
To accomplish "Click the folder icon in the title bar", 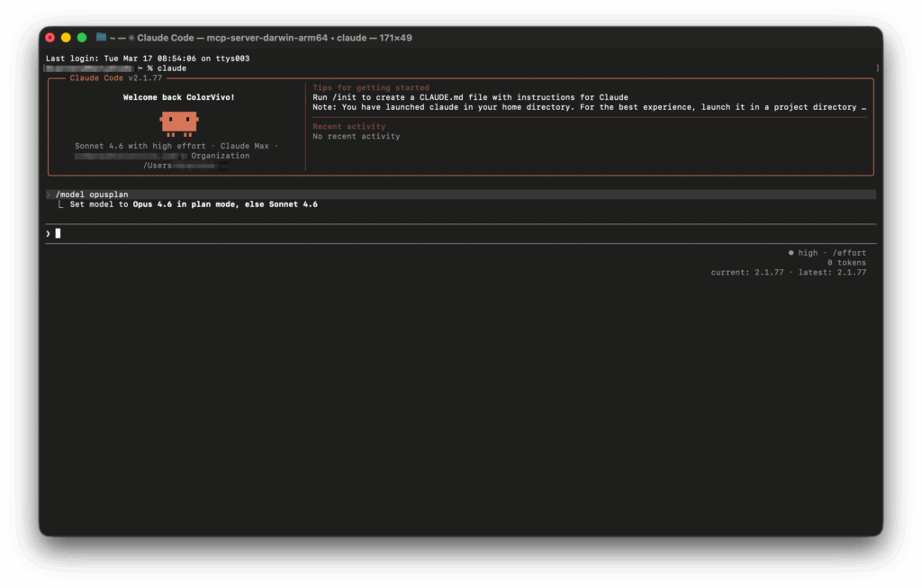I will point(101,38).
